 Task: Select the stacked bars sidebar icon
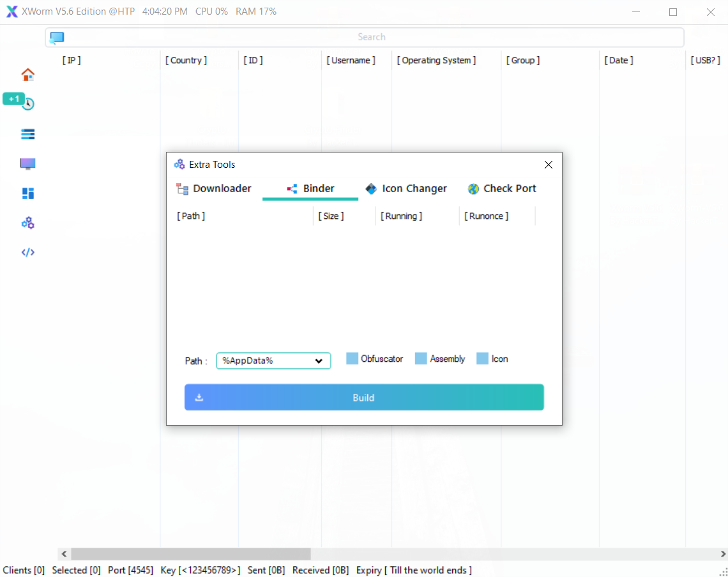click(x=27, y=134)
